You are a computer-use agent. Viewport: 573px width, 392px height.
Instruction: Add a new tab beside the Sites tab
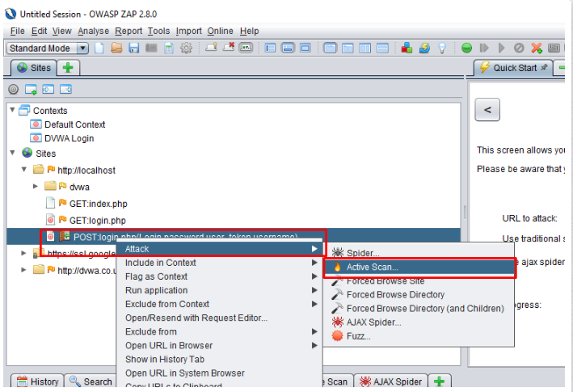coord(68,68)
